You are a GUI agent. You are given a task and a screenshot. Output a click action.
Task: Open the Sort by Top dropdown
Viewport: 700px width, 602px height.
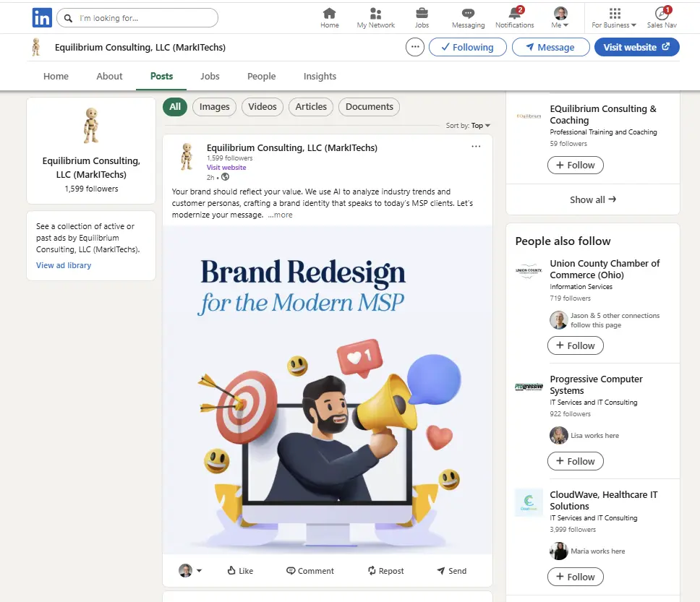tap(477, 126)
